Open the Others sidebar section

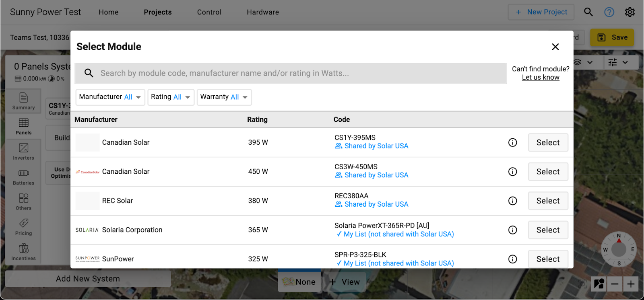point(24,202)
